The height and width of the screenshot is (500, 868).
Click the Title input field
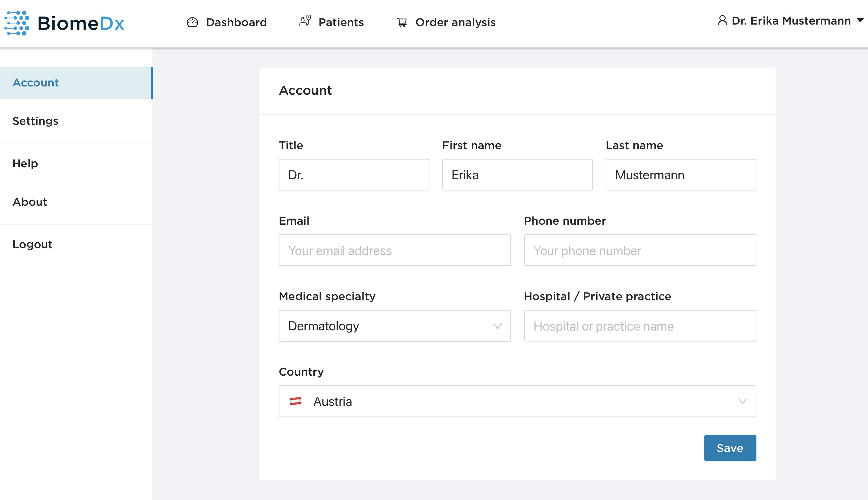click(354, 175)
